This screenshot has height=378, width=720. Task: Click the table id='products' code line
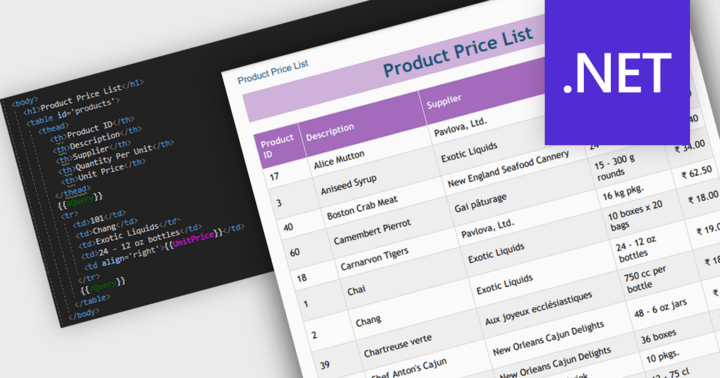click(73, 111)
